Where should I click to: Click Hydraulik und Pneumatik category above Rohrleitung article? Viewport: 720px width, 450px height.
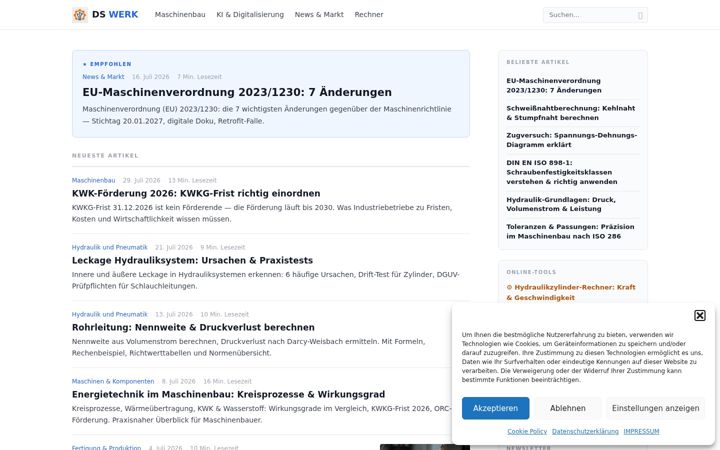pos(110,315)
